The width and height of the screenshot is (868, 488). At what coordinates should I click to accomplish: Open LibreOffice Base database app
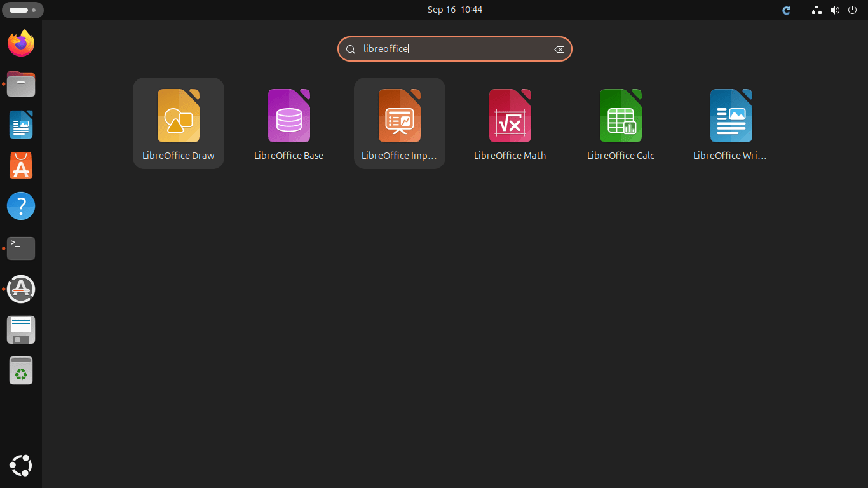pos(289,123)
